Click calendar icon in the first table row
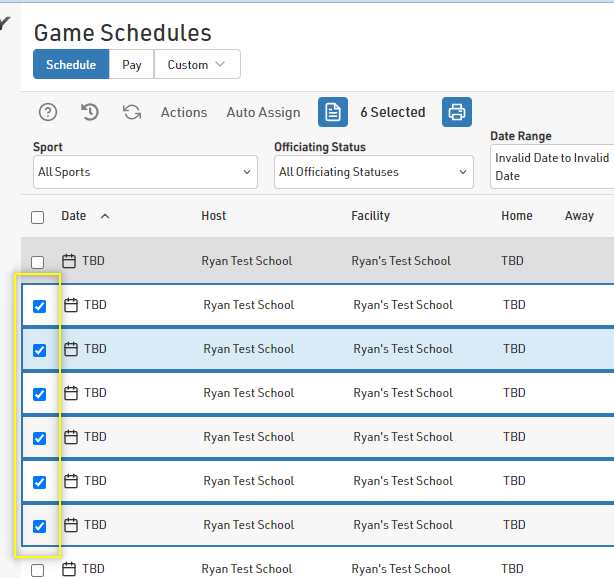 tap(68, 261)
